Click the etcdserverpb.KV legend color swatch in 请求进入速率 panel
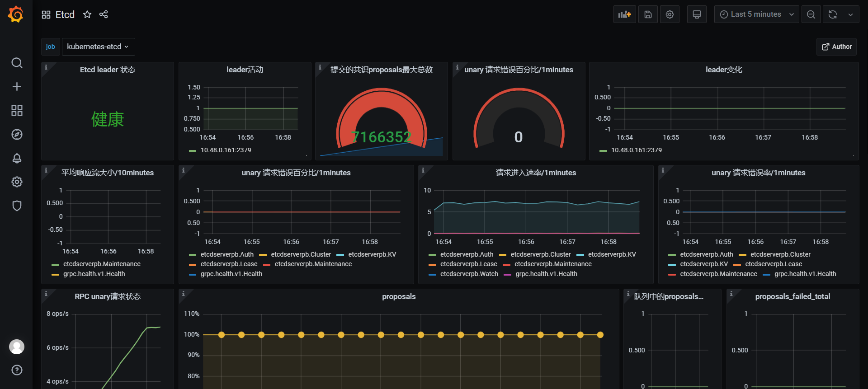Image resolution: width=868 pixels, height=389 pixels. 580,255
